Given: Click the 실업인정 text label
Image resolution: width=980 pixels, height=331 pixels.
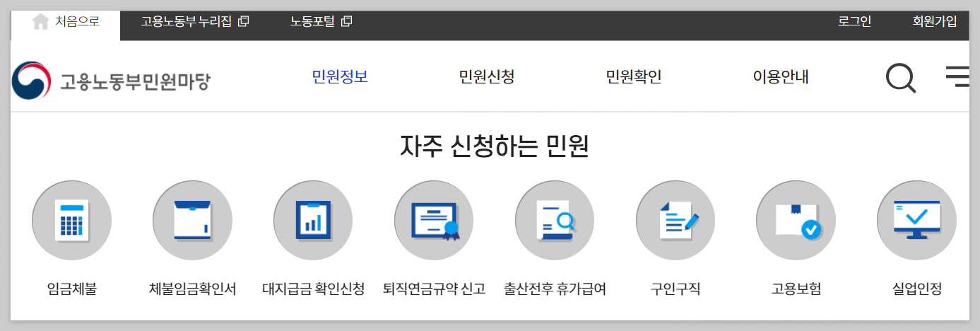Looking at the screenshot, I should click(916, 289).
